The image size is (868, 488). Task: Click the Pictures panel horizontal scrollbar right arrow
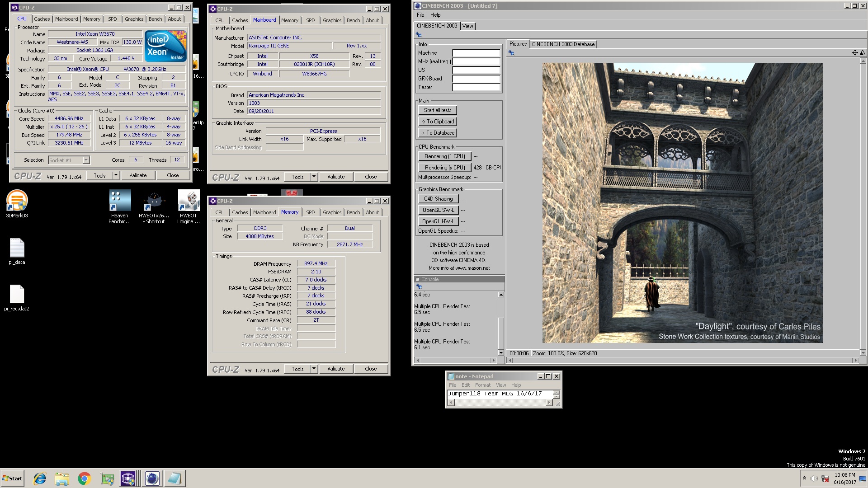tap(855, 360)
